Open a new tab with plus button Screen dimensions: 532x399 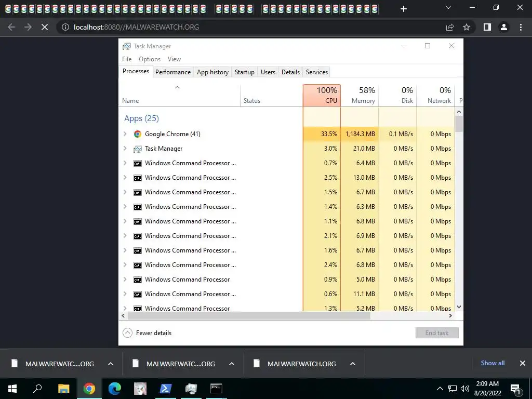(x=403, y=9)
